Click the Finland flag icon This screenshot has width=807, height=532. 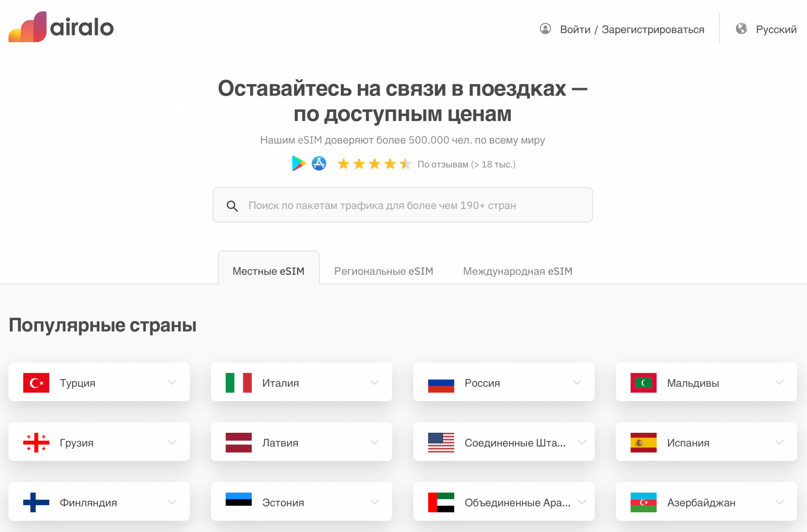pyautogui.click(x=36, y=502)
